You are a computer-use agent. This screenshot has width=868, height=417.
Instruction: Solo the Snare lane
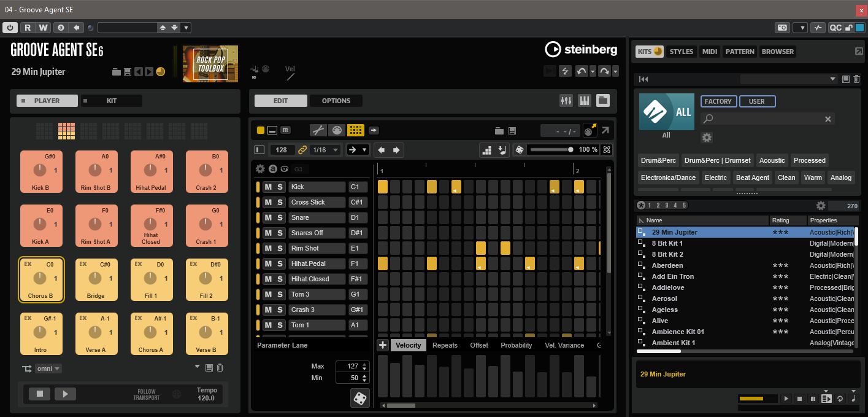[280, 217]
